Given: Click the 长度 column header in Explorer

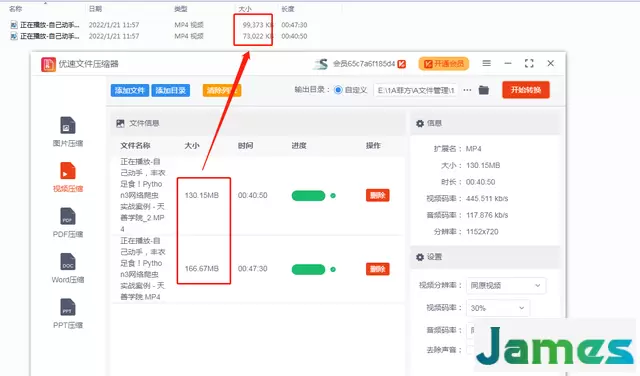Looking at the screenshot, I should point(288,9).
